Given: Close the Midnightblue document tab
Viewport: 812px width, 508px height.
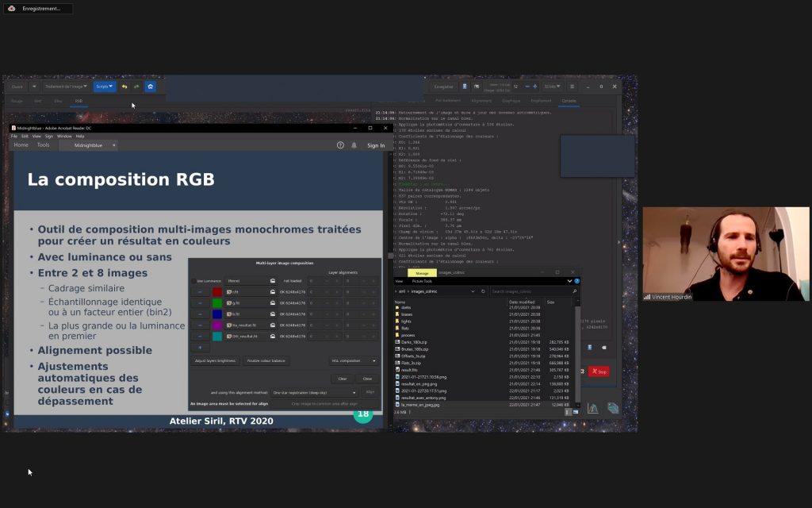Looking at the screenshot, I should [x=114, y=146].
